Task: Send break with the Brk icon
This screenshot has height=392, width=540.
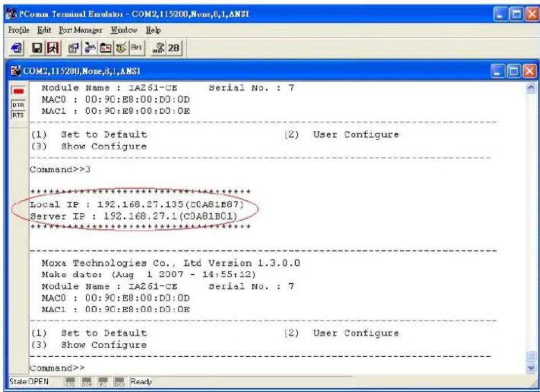Action: click(x=137, y=48)
